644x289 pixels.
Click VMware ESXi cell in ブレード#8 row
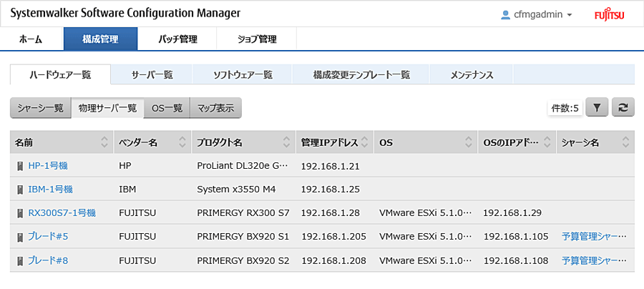click(x=426, y=260)
